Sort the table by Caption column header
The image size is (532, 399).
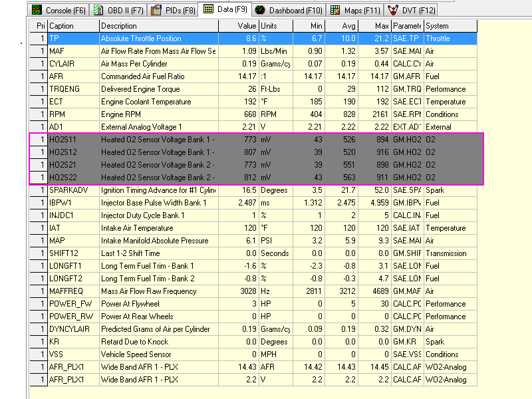click(x=72, y=26)
